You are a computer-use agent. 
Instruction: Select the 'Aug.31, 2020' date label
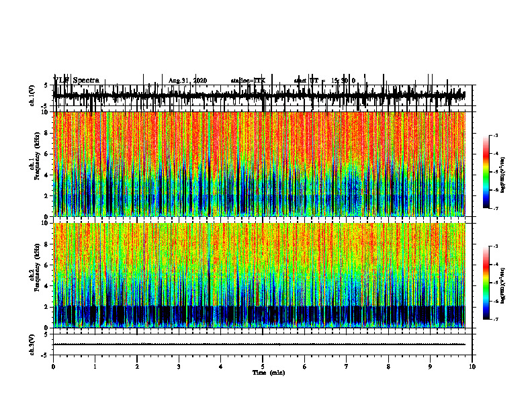(x=187, y=81)
